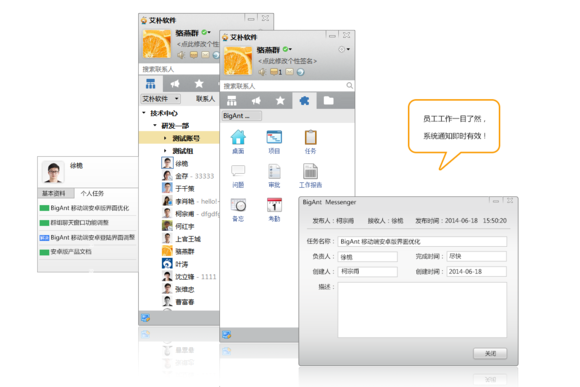Click the <点此修改个性签名> signature text
Viewport: 580px width, 387px height.
click(x=287, y=61)
